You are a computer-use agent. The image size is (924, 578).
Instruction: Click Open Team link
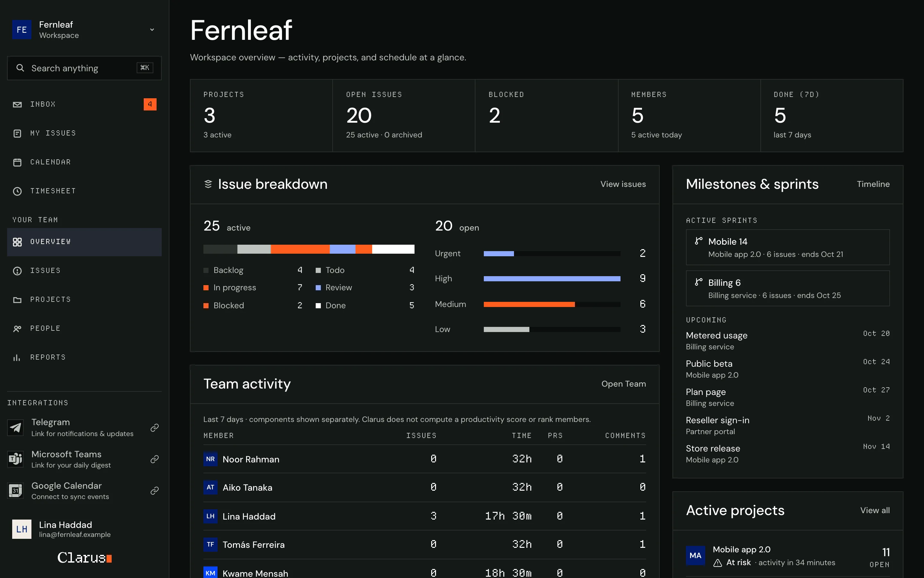tap(623, 384)
